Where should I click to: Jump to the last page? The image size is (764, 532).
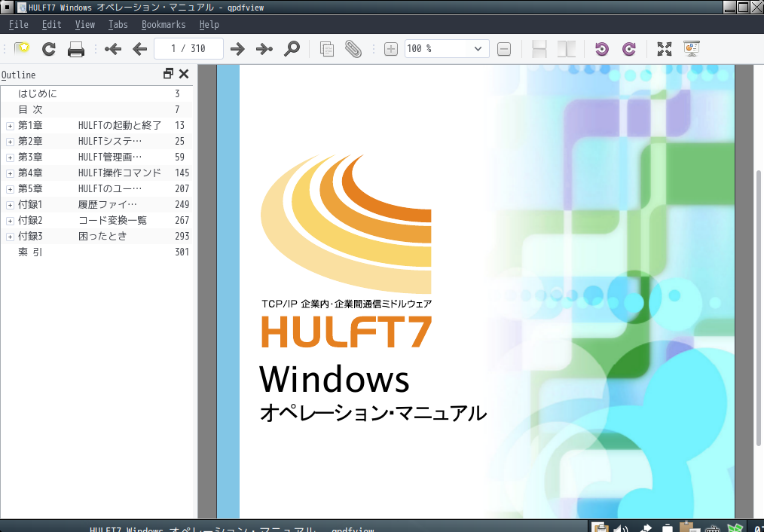point(264,49)
